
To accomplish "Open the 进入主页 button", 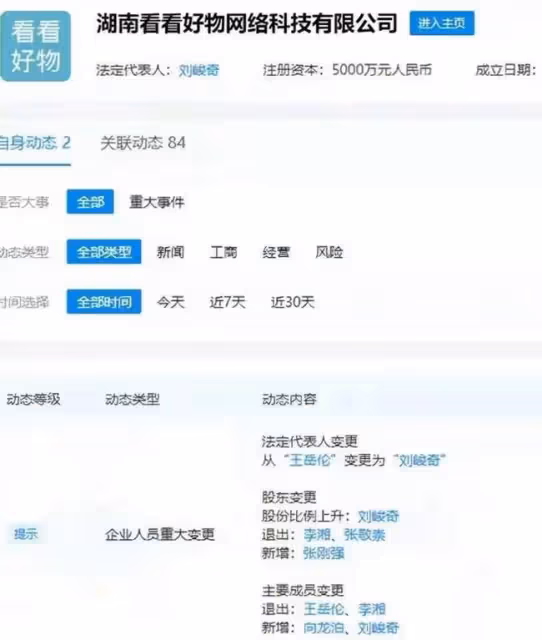I will (x=442, y=23).
